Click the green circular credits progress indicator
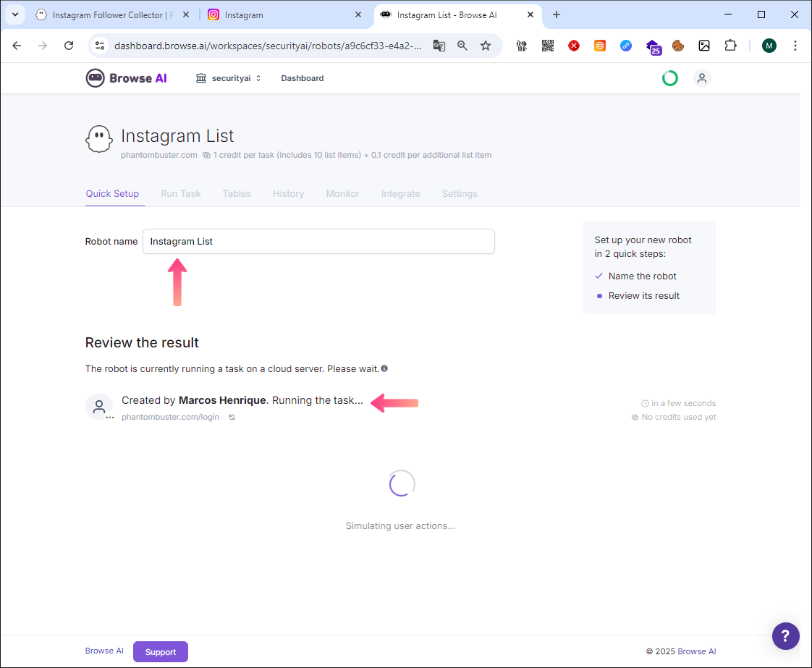Screen dimensions: 812x668 670,78
